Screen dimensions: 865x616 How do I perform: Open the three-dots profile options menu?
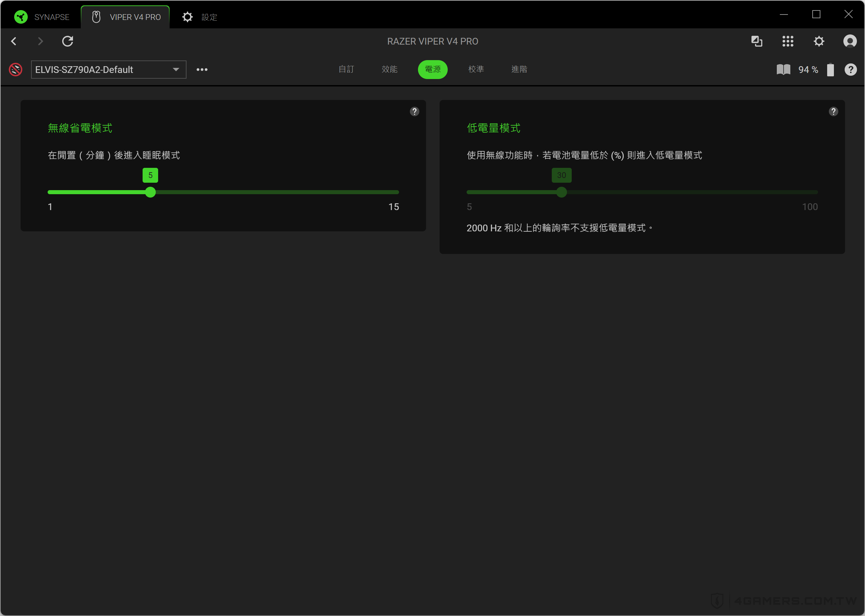click(x=202, y=70)
